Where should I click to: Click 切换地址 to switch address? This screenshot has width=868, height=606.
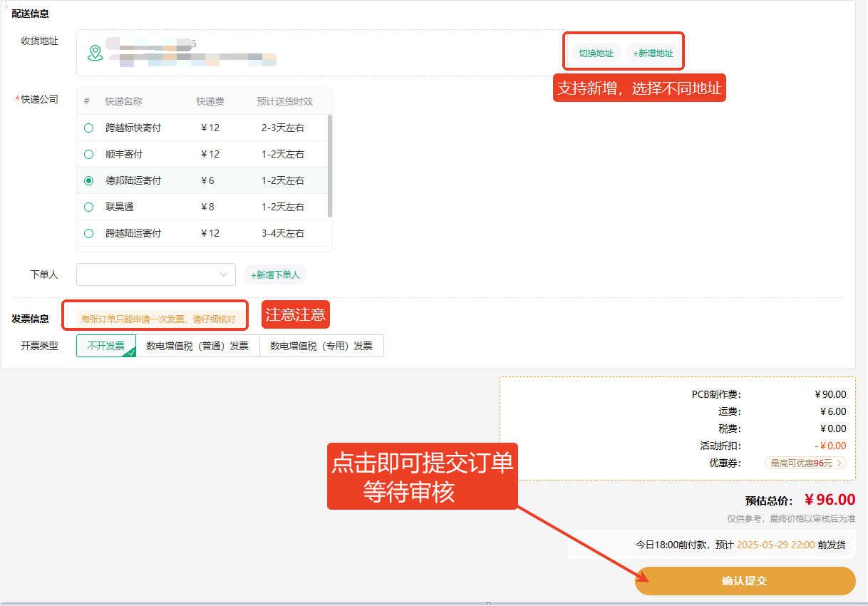tap(596, 53)
